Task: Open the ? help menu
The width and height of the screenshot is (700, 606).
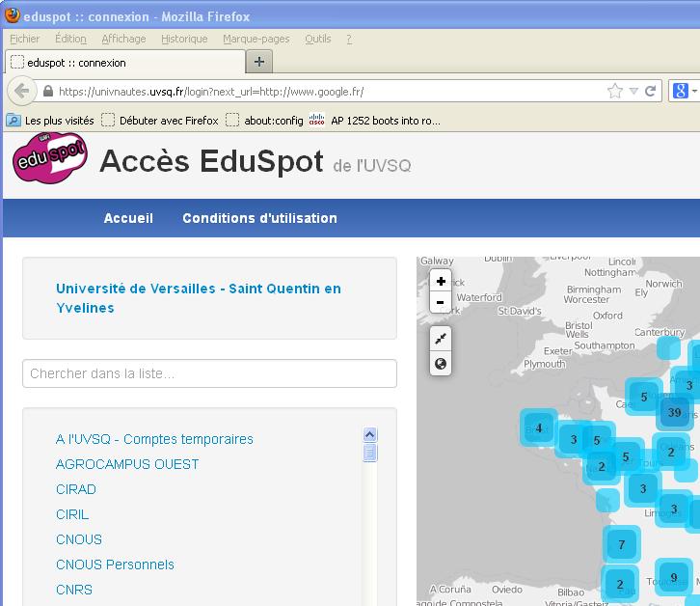Action: pos(349,39)
